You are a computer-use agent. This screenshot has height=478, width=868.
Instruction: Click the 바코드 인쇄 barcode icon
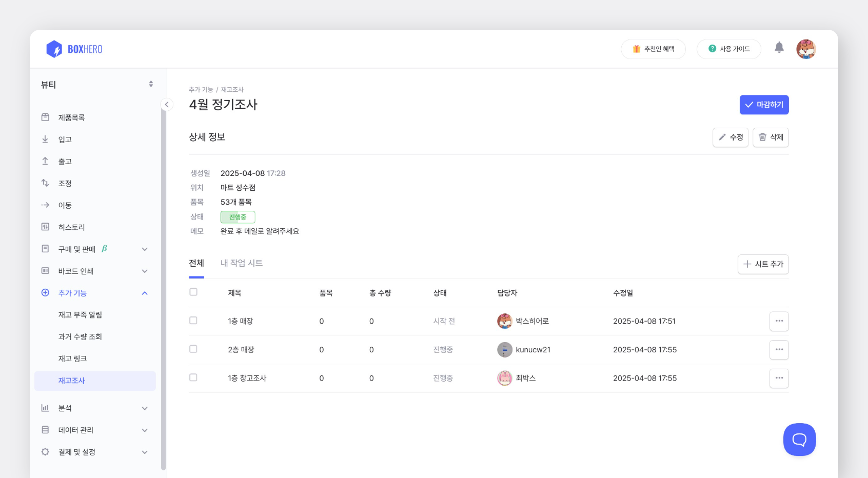45,271
